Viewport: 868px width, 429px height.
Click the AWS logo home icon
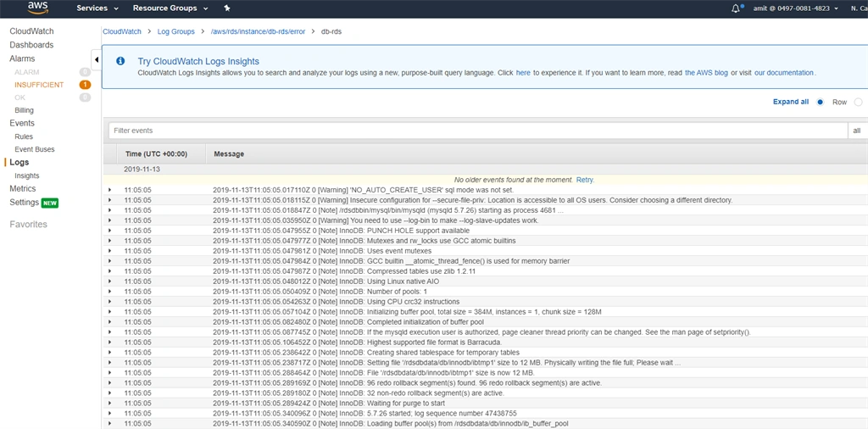point(37,8)
